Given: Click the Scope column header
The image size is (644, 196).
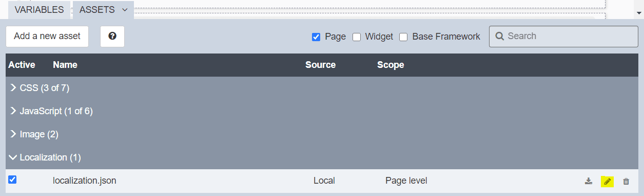Looking at the screenshot, I should pyautogui.click(x=391, y=65).
